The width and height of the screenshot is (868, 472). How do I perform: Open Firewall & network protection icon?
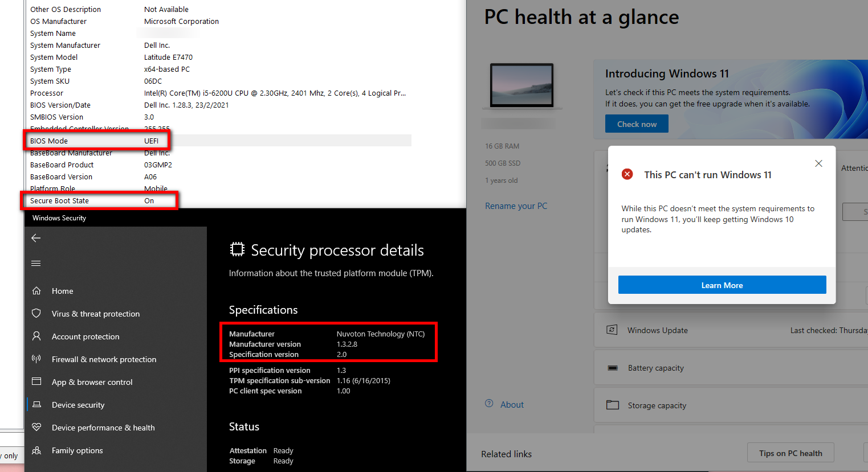tap(36, 359)
